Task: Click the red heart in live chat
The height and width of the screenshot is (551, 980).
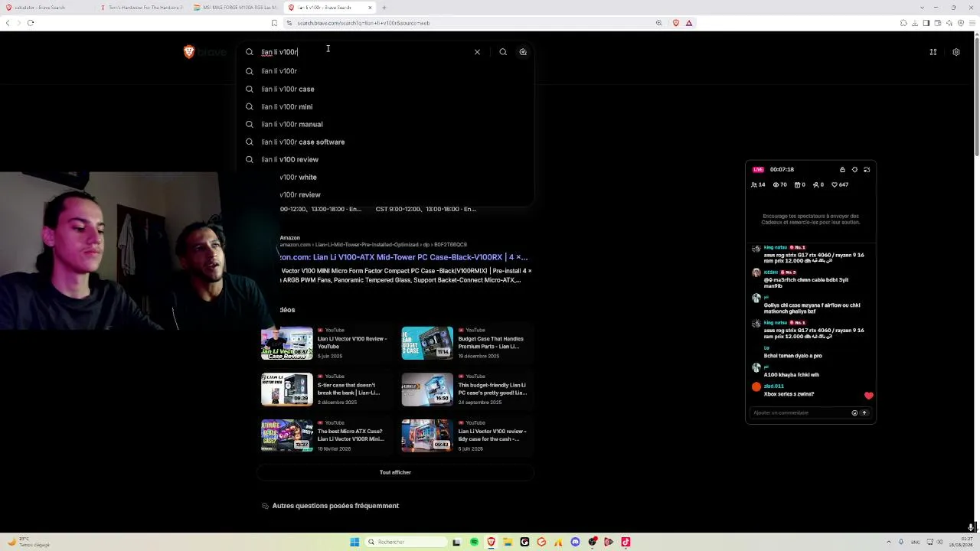Action: point(868,396)
